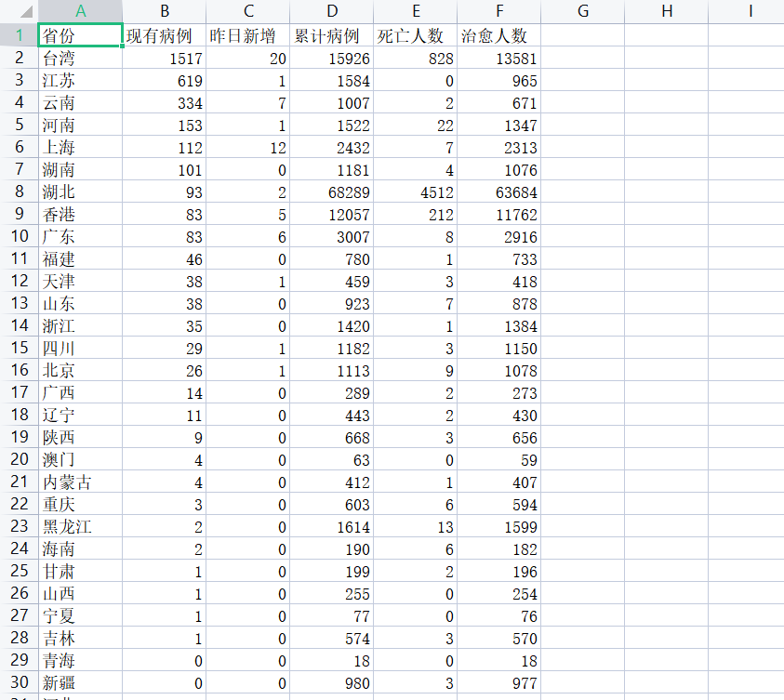The image size is (784, 700).
Task: Click the 累计病例 header cell
Action: pyautogui.click(x=332, y=35)
